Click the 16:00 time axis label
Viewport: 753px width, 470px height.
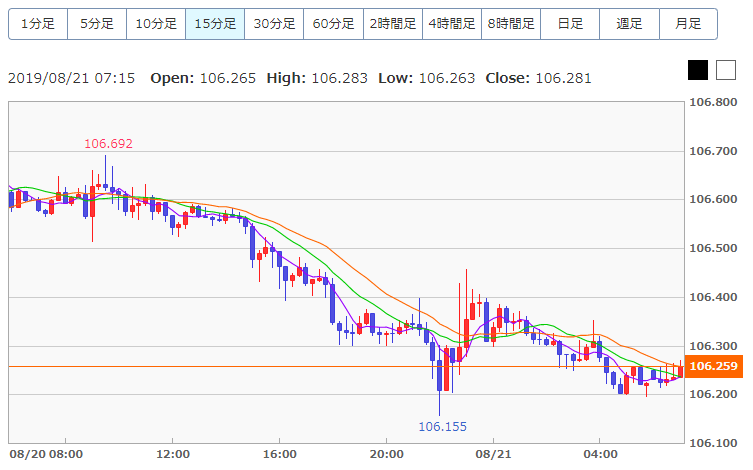click(279, 454)
